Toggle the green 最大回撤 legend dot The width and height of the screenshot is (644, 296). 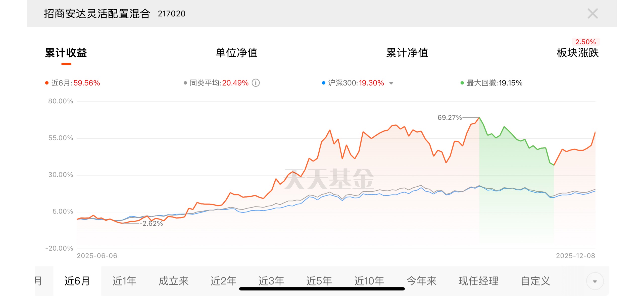click(x=462, y=83)
